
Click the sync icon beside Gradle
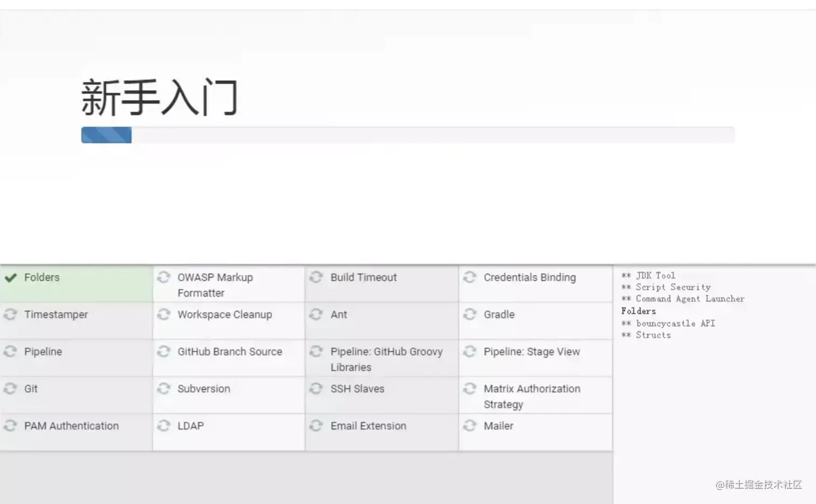470,315
